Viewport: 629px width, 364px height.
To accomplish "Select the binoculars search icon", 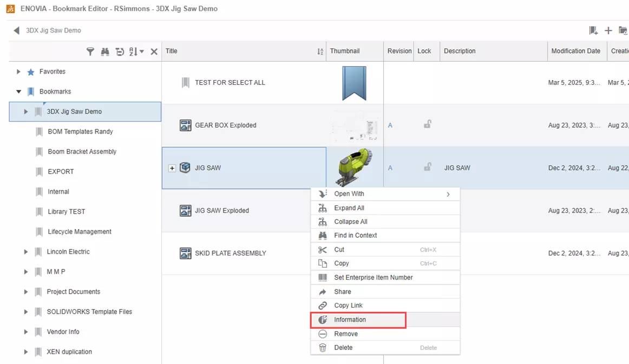I will pos(105,51).
